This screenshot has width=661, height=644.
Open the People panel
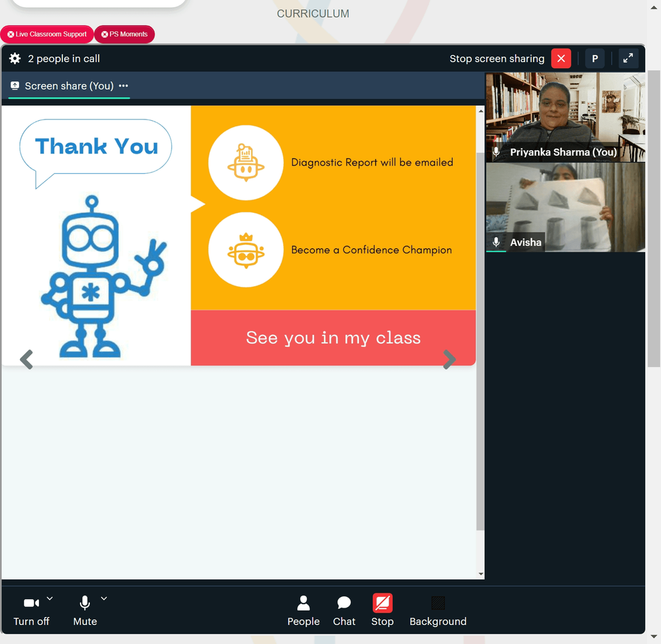[303, 611]
